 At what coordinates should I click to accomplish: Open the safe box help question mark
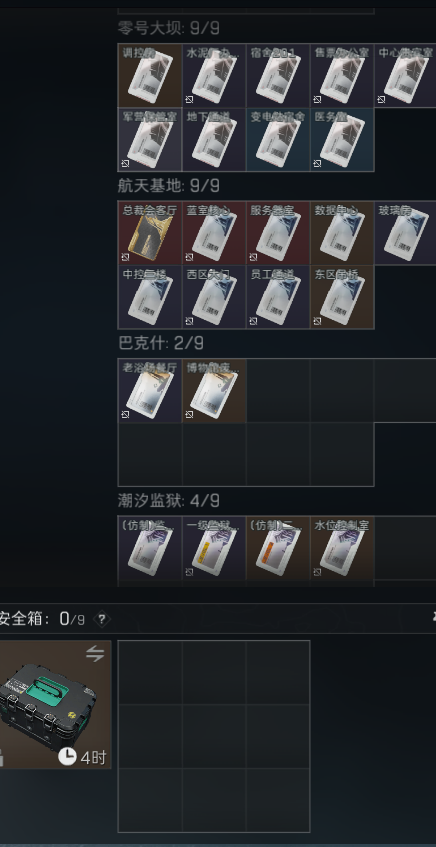point(102,619)
